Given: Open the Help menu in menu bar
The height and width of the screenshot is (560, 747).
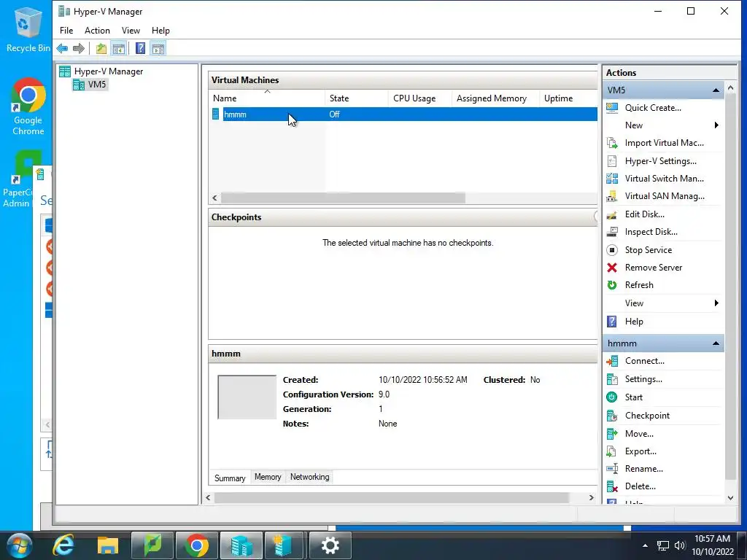Looking at the screenshot, I should (160, 31).
